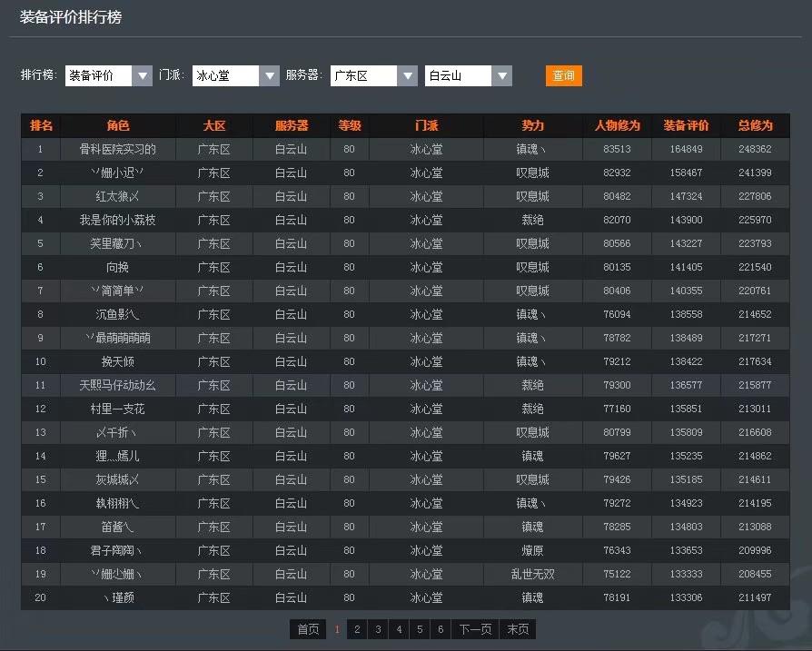Select player 村里一支花 row
The height and width of the screenshot is (651, 812).
coord(118,409)
